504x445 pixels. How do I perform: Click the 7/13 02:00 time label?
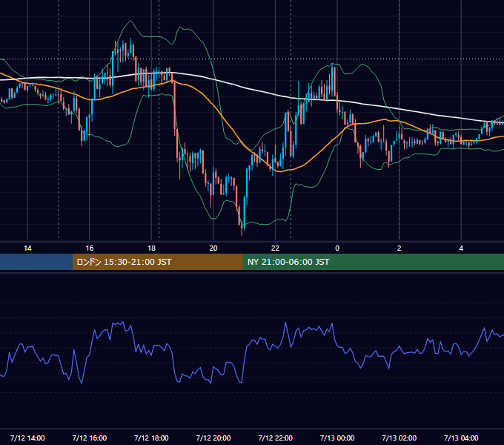pos(399,438)
